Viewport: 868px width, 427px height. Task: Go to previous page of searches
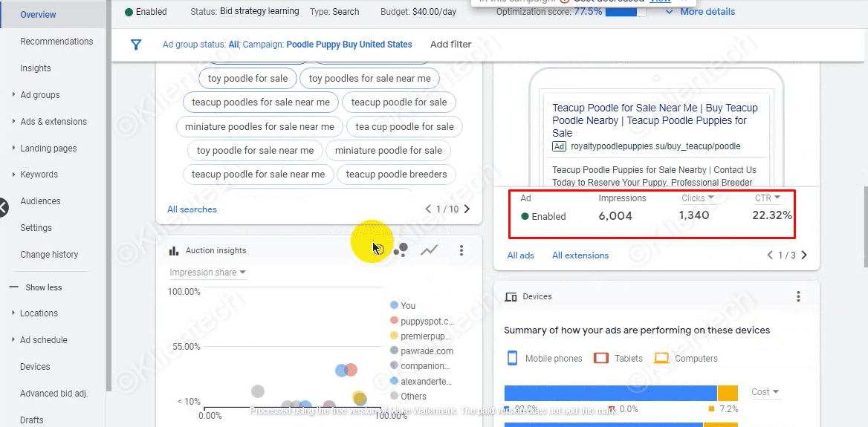pyautogui.click(x=428, y=209)
